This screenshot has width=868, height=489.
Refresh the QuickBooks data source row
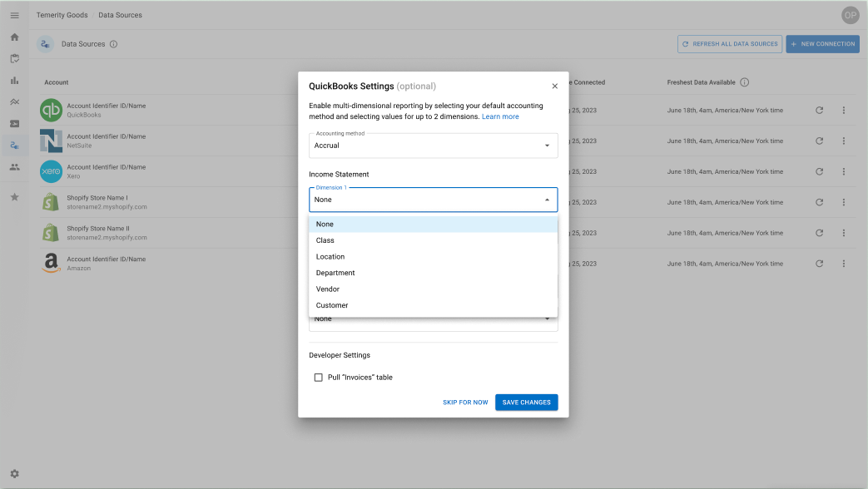coord(819,111)
